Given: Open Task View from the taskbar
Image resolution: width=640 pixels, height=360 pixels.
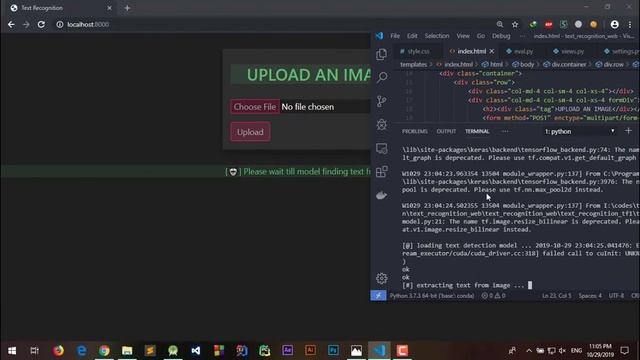Looking at the screenshot, I should (34, 350).
